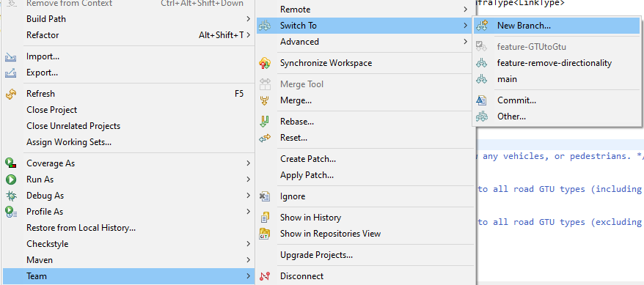Click the Show in Repositories View git icon
The width and height of the screenshot is (644, 285).
[x=265, y=234]
